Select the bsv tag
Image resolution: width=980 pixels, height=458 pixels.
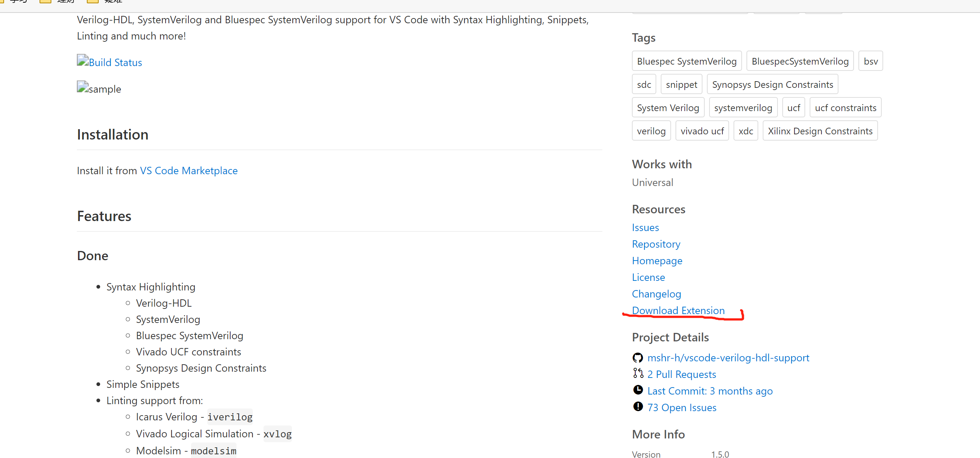871,61
